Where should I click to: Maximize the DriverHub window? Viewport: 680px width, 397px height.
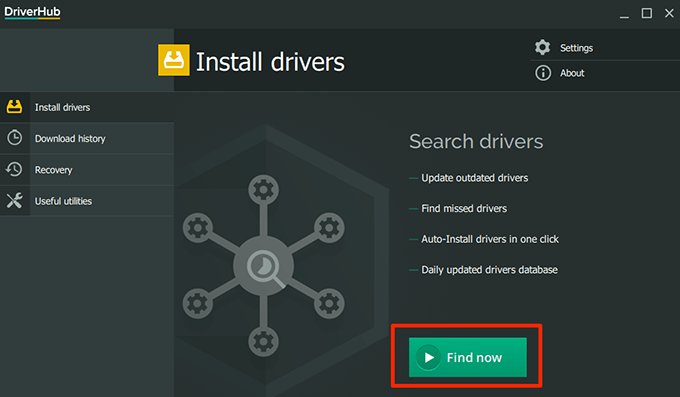click(x=647, y=13)
